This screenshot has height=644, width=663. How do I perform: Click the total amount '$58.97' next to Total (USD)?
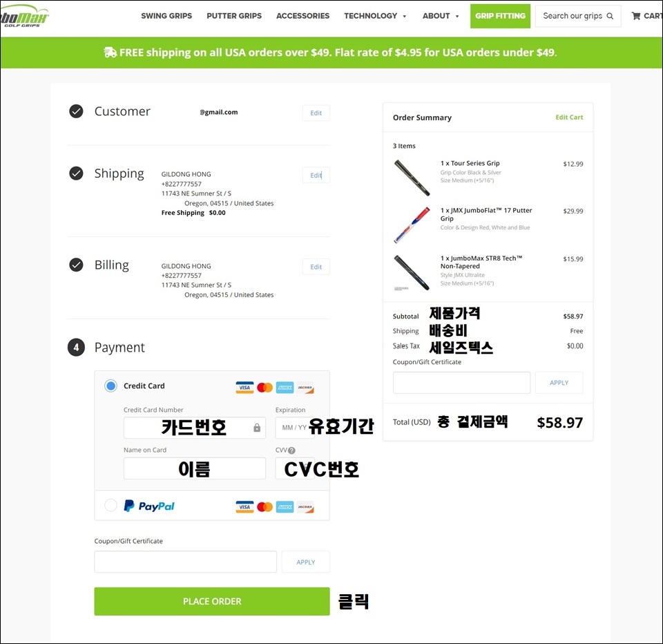tap(560, 423)
